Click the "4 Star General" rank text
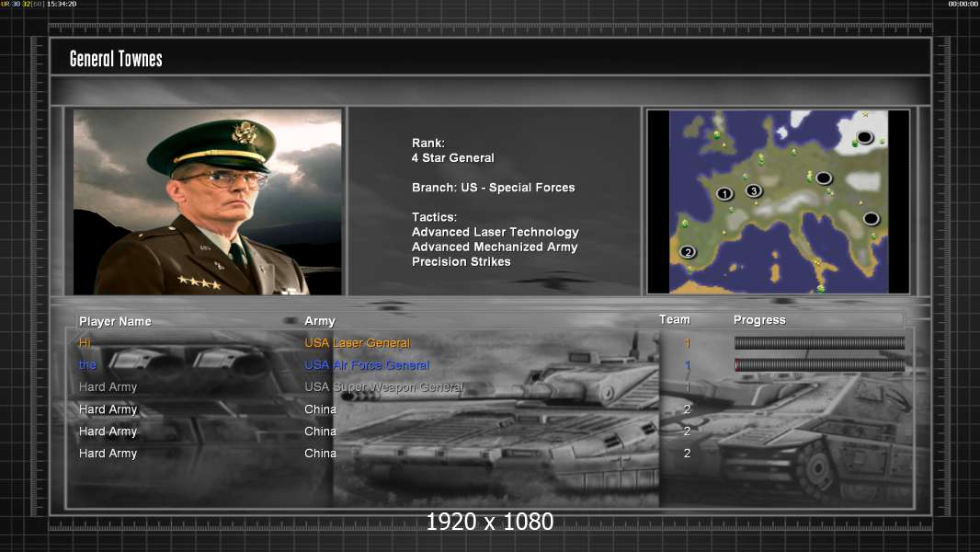This screenshot has width=980, height=552. pyautogui.click(x=453, y=158)
